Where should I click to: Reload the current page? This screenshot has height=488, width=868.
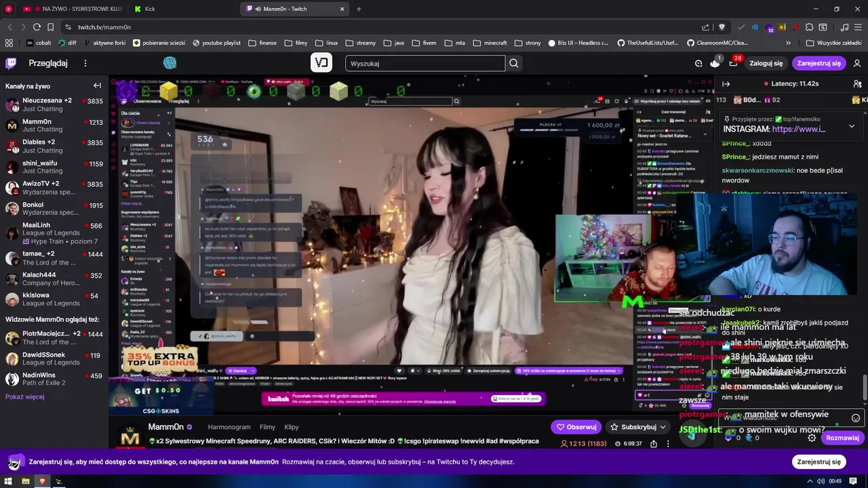pos(37,27)
